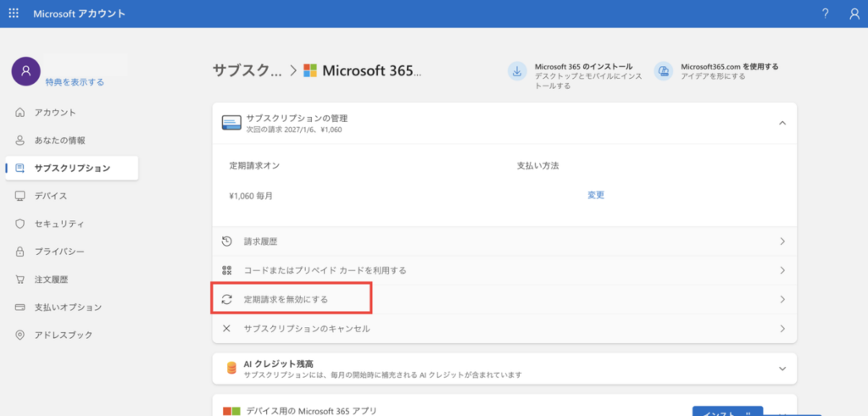Image resolution: width=868 pixels, height=416 pixels.
Task: Click the サブスク... breadcrumb link
Action: pyautogui.click(x=247, y=70)
